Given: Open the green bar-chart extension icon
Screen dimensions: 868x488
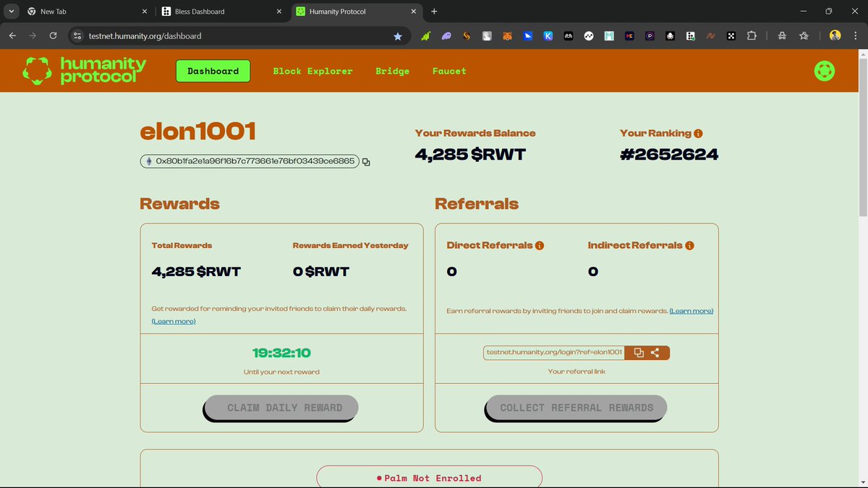Looking at the screenshot, I should click(x=427, y=35).
